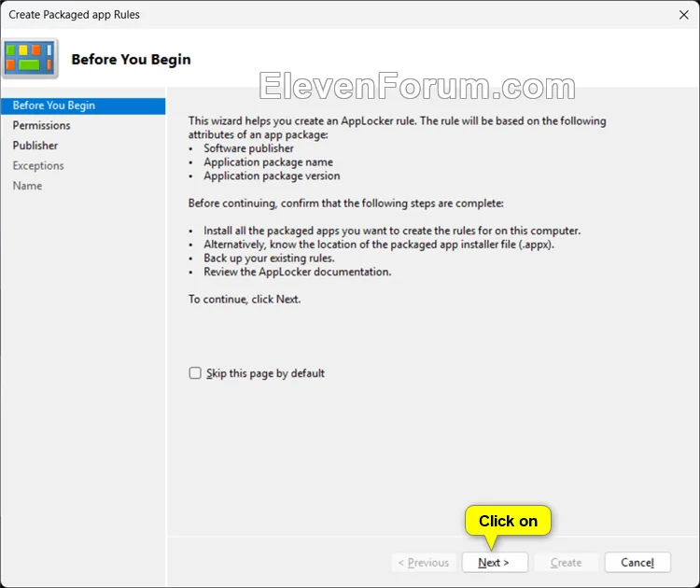Viewport: 700px width, 588px height.
Task: Click the "Application package version" text
Action: pyautogui.click(x=272, y=175)
